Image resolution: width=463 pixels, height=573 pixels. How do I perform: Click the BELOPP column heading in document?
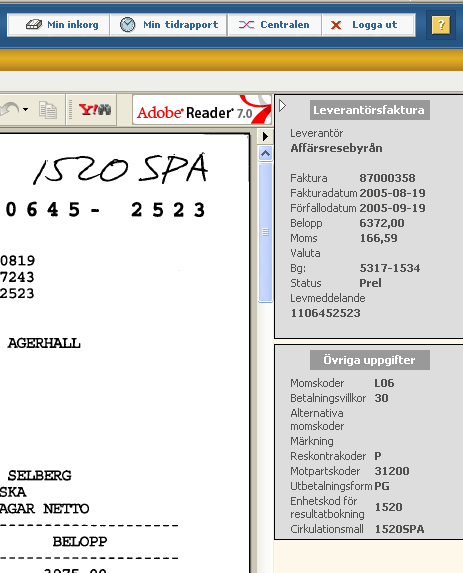(x=80, y=542)
